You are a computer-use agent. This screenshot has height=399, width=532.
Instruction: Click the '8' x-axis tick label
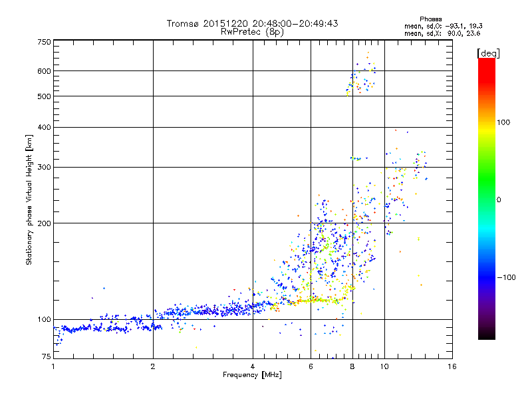pyautogui.click(x=352, y=366)
